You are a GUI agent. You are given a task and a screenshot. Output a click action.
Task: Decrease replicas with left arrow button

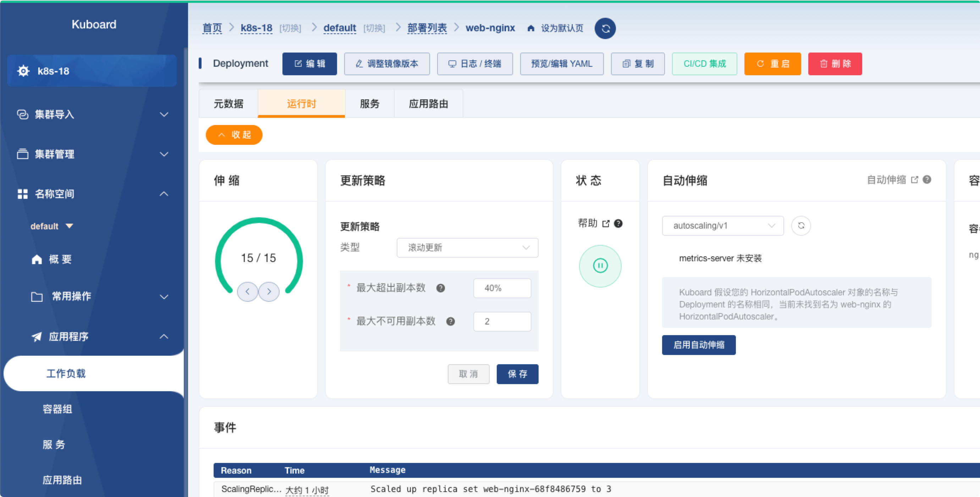click(247, 292)
